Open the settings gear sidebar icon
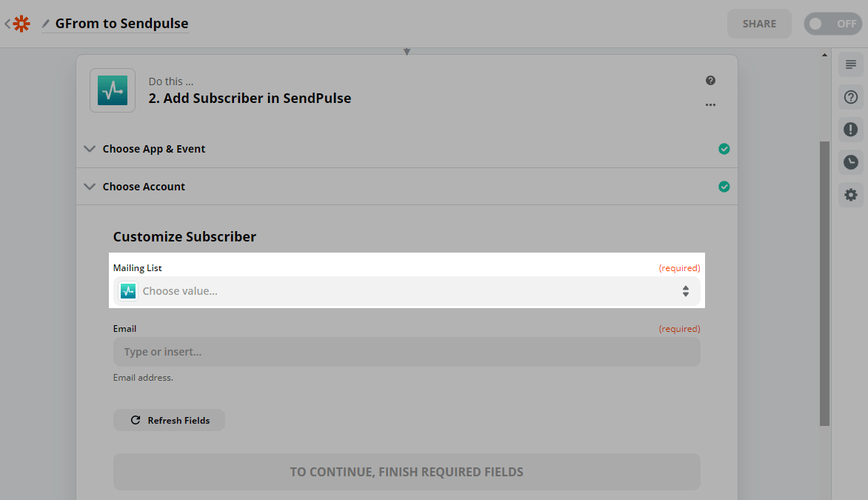The width and height of the screenshot is (868, 500). click(x=850, y=195)
